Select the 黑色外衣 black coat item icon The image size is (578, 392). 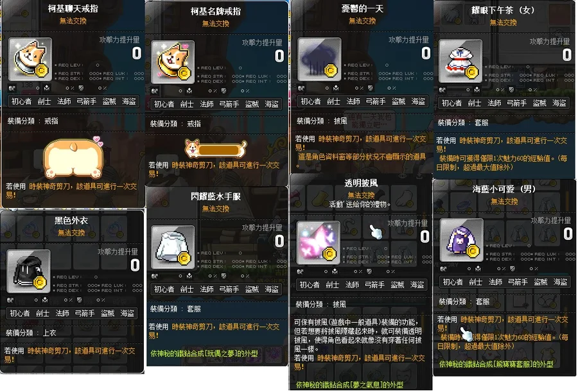click(x=28, y=271)
